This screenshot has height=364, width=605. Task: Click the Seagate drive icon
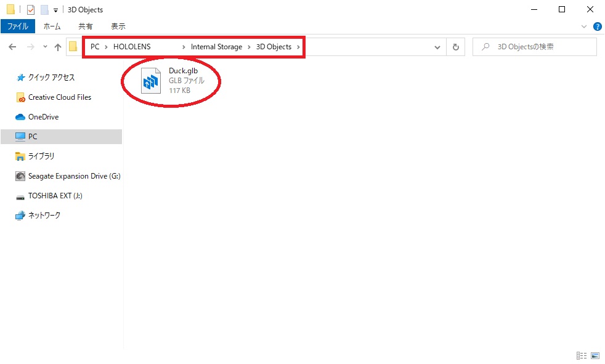20,176
